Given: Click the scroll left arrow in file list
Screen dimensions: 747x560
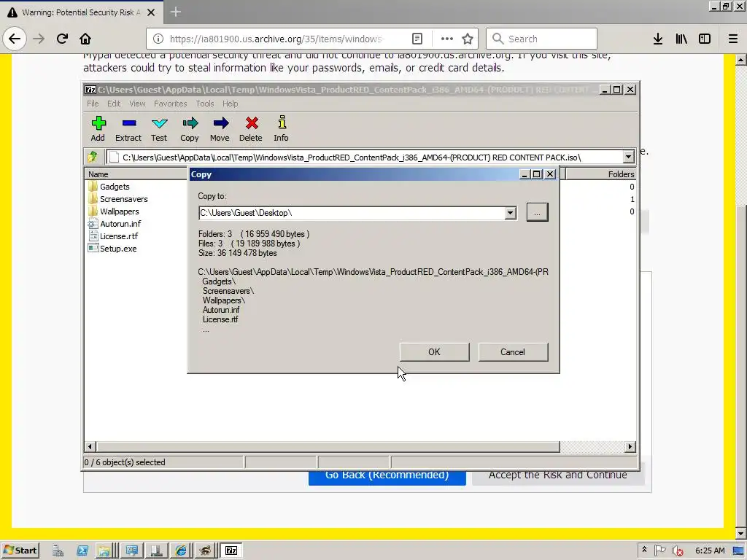Looking at the screenshot, I should click(x=90, y=447).
